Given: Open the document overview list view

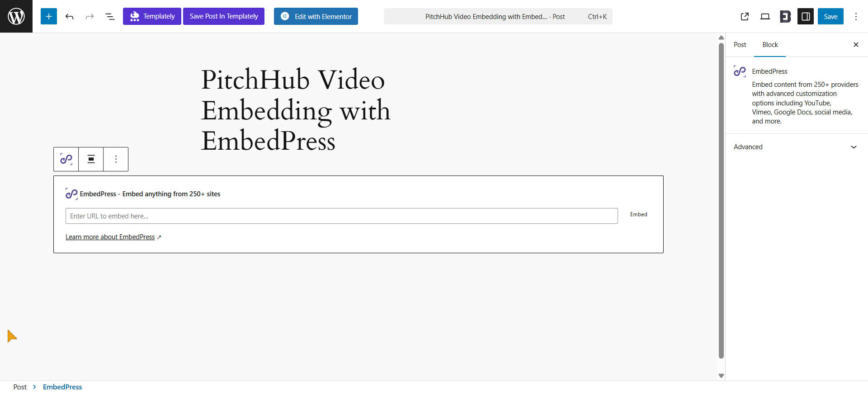Looking at the screenshot, I should click(110, 16).
